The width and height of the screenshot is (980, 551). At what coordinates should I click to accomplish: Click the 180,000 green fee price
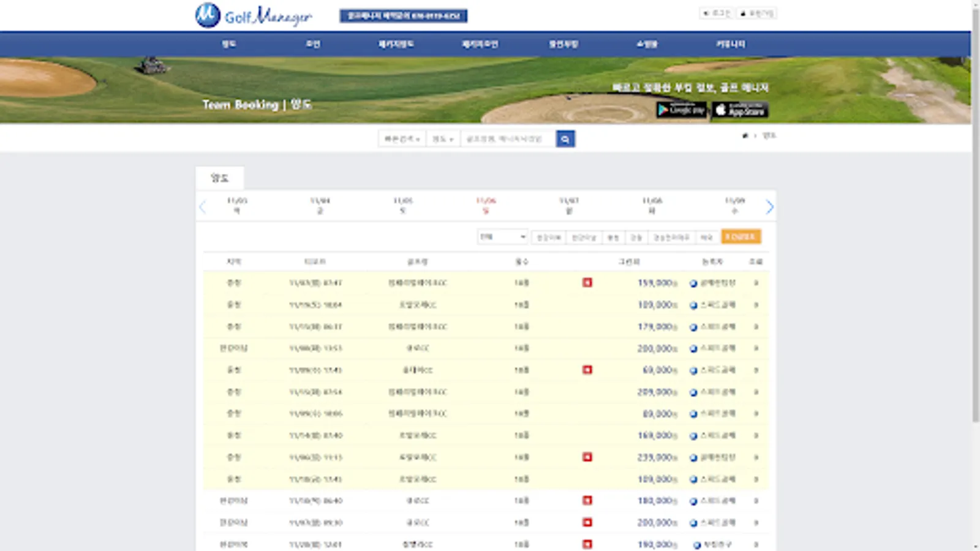point(657,501)
